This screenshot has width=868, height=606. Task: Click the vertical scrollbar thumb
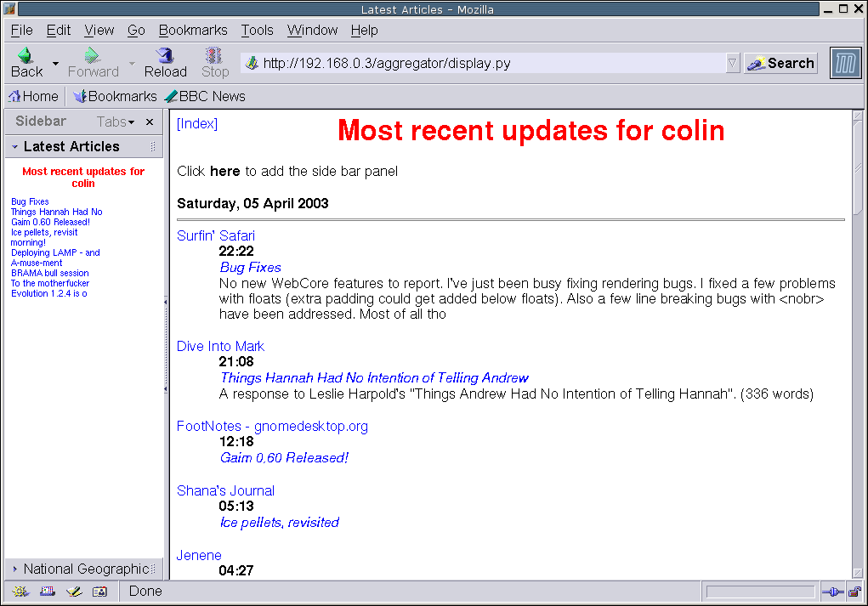coord(858,167)
